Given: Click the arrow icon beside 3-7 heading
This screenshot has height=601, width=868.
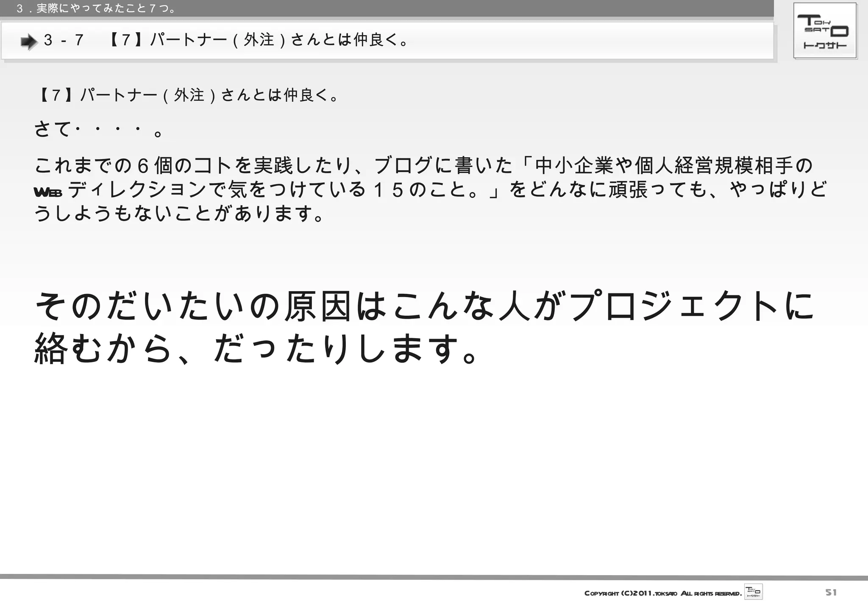Looking at the screenshot, I should [29, 42].
